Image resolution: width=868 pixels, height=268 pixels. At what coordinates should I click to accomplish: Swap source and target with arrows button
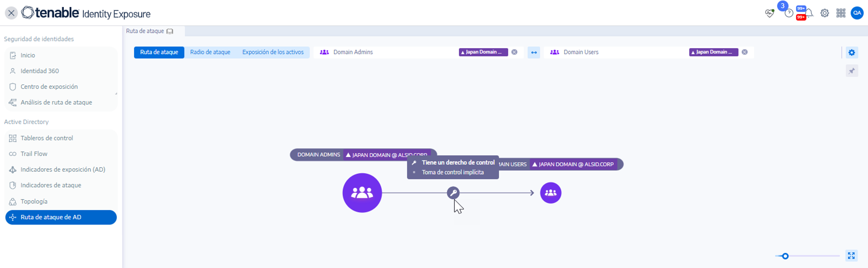(534, 52)
